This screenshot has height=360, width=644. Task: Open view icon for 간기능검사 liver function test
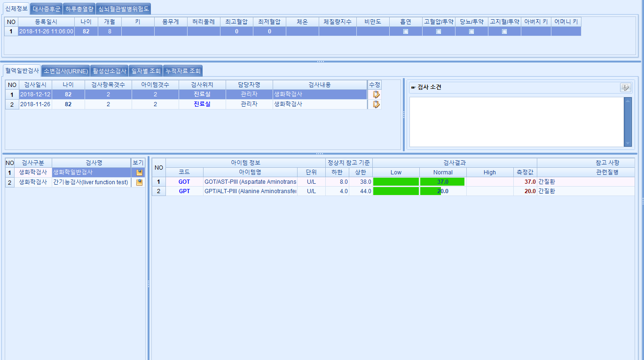(139, 182)
